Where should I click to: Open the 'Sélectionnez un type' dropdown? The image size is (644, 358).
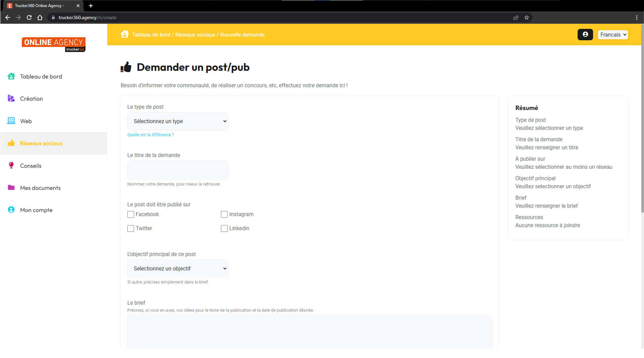point(178,121)
